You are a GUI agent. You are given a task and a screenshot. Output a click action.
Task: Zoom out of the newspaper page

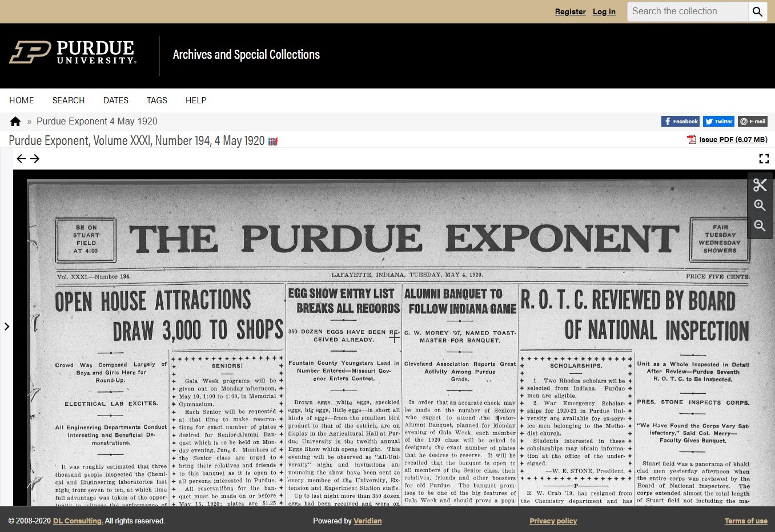coord(760,226)
